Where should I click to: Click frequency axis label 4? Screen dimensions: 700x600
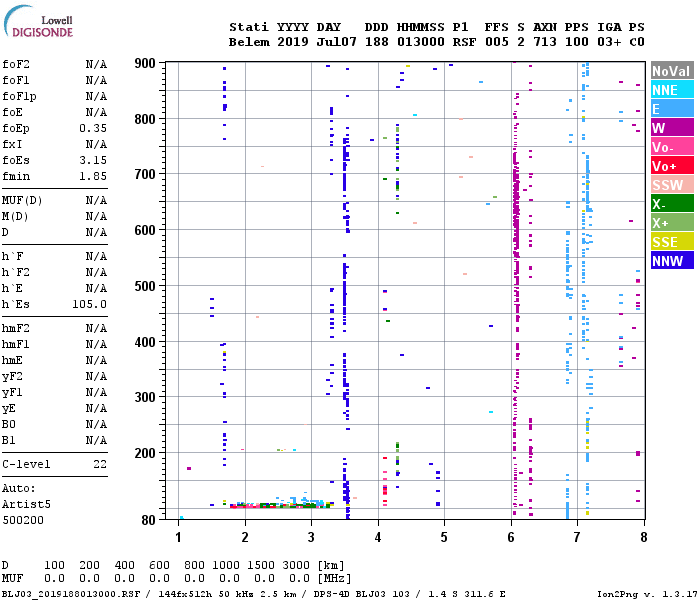point(378,537)
